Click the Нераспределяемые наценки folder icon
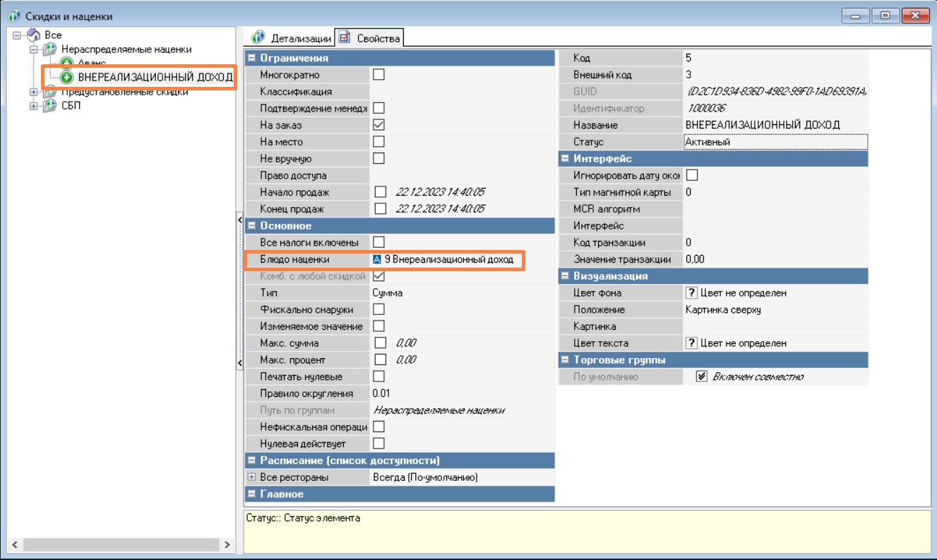 [49, 49]
